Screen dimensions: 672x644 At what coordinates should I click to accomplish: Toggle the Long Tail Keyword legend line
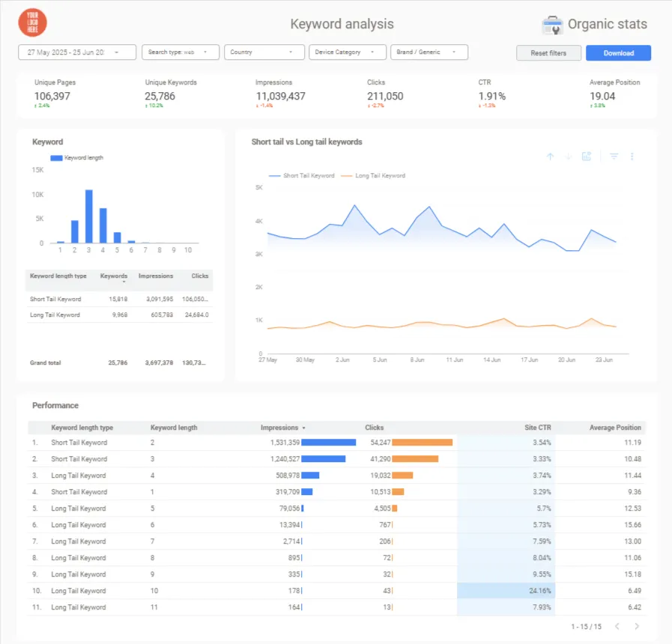point(346,176)
